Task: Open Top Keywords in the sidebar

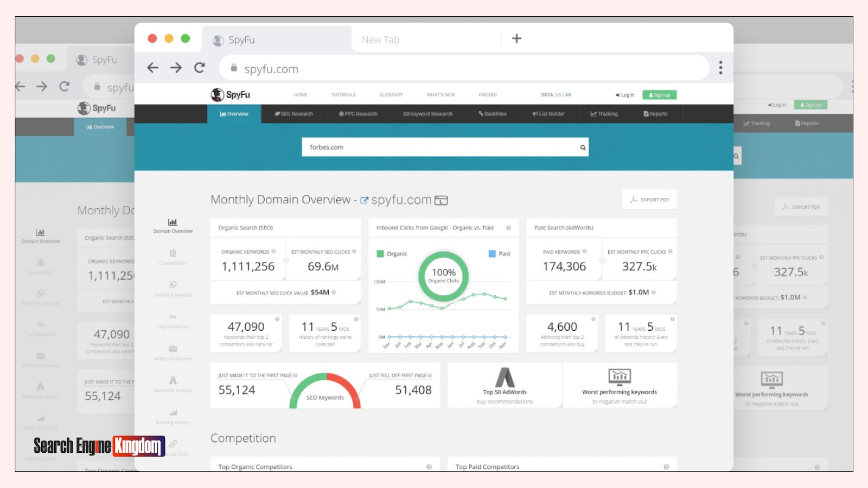Action: [173, 321]
